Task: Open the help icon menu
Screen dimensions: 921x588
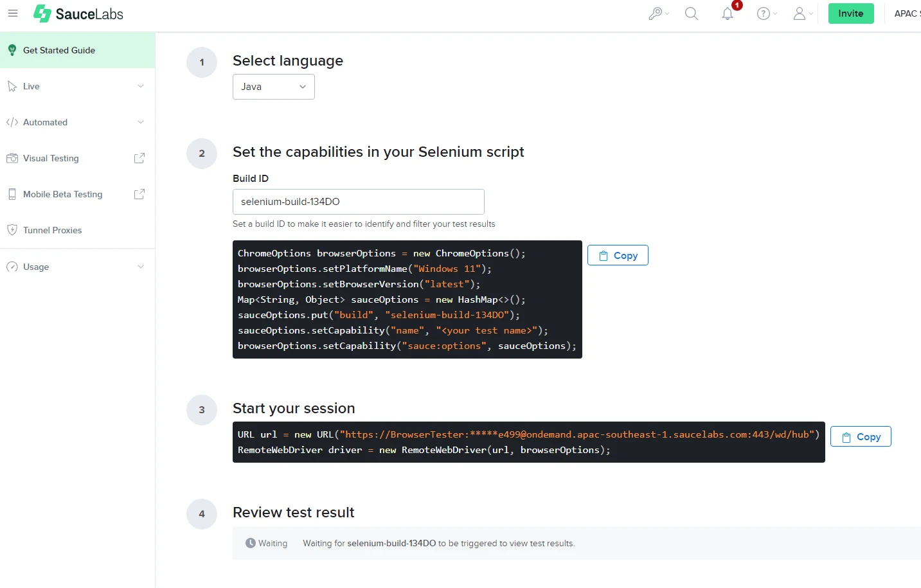Action: click(x=764, y=13)
